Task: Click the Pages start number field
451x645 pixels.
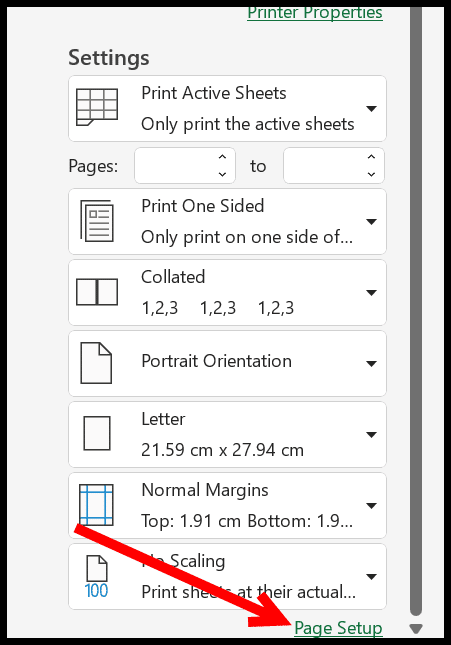Action: (185, 165)
